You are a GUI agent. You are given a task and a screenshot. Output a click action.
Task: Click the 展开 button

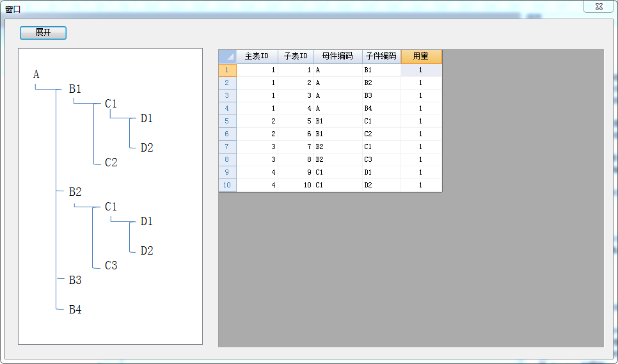pos(43,33)
